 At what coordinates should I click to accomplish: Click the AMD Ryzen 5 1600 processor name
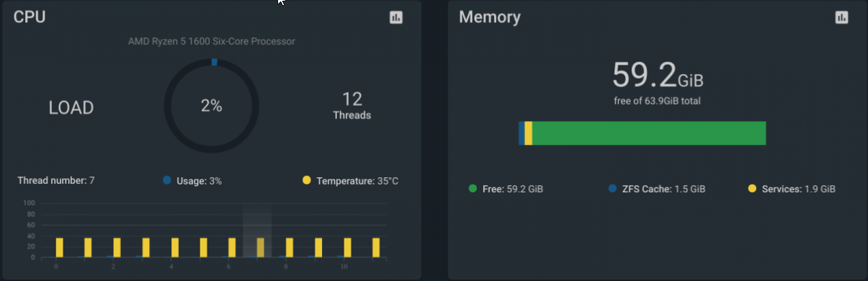(x=212, y=41)
